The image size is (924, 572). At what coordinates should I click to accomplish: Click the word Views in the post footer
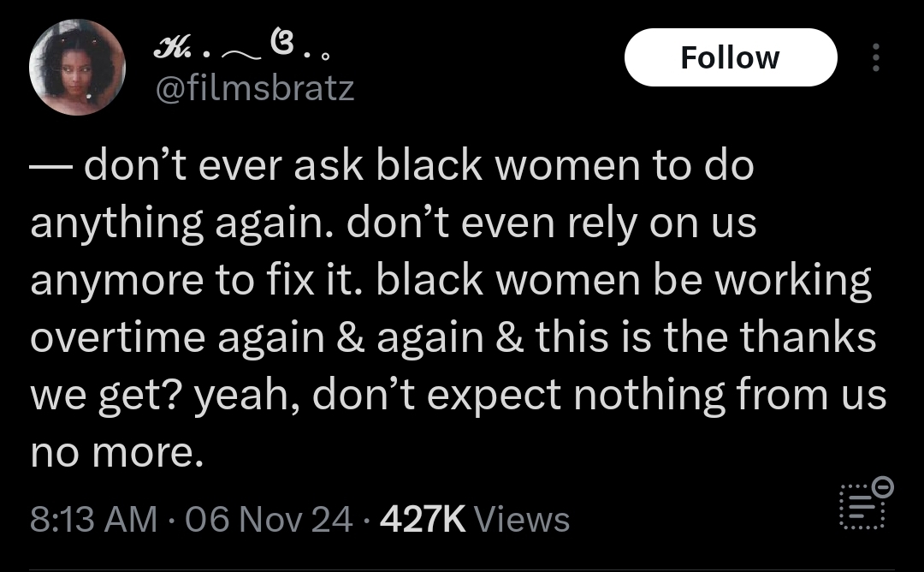pos(520,519)
